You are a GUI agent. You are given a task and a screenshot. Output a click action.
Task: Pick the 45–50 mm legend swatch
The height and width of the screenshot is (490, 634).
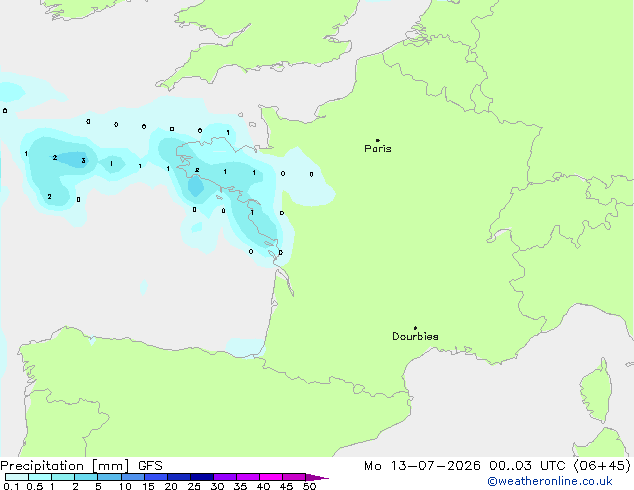click(x=294, y=477)
